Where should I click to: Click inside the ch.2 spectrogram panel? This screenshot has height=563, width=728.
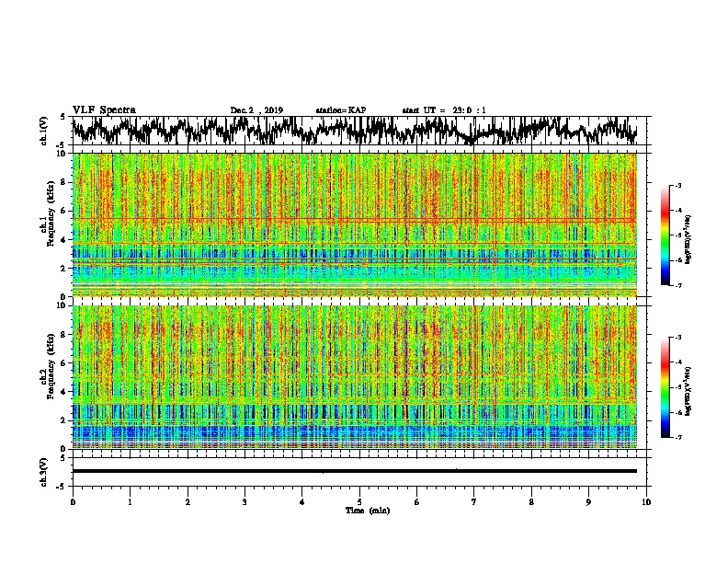tap(355, 377)
